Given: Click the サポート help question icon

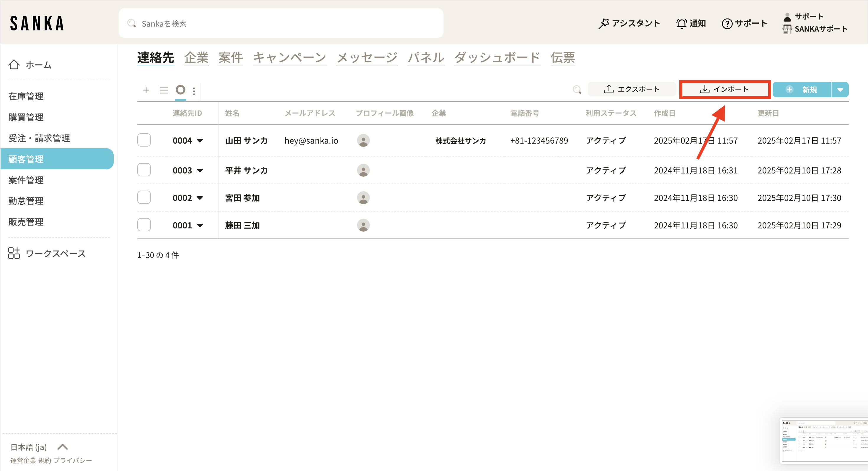Looking at the screenshot, I should pyautogui.click(x=727, y=24).
